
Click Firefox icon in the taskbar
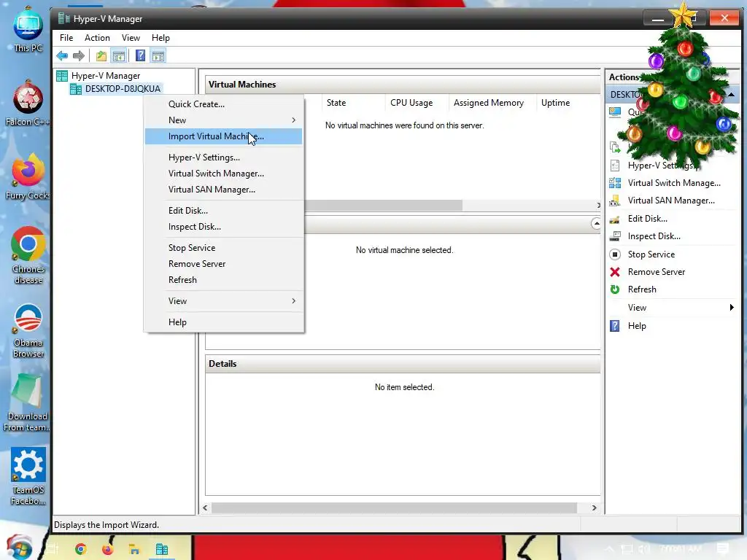(x=108, y=549)
